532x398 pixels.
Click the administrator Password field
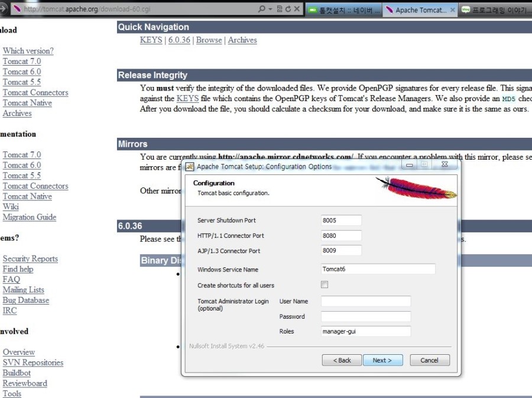point(366,316)
